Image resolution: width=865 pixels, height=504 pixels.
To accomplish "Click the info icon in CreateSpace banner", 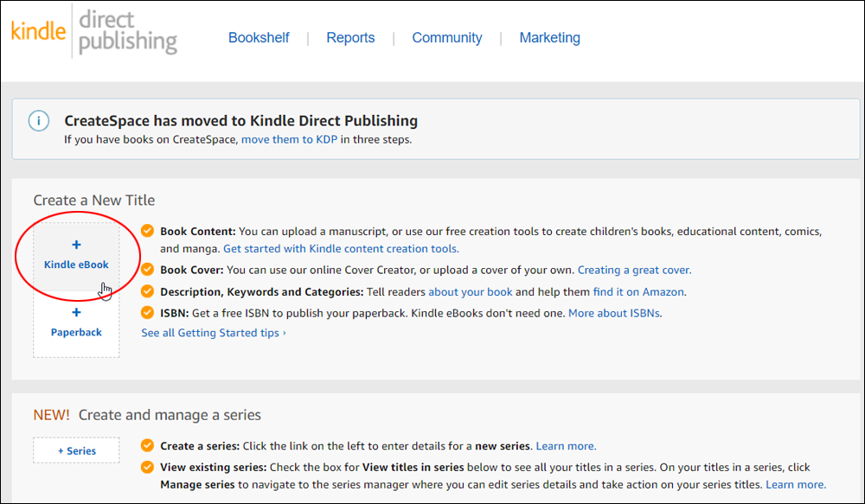I will click(x=39, y=121).
